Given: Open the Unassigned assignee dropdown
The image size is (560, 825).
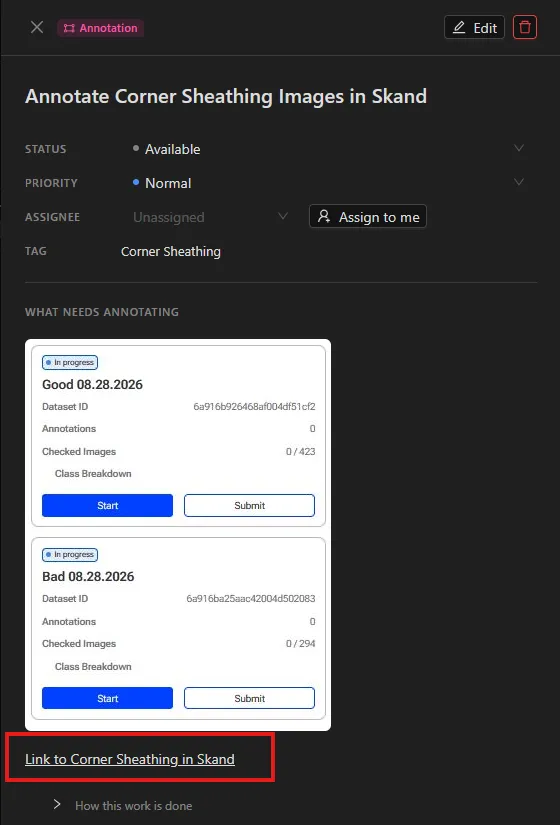Looking at the screenshot, I should pos(210,217).
